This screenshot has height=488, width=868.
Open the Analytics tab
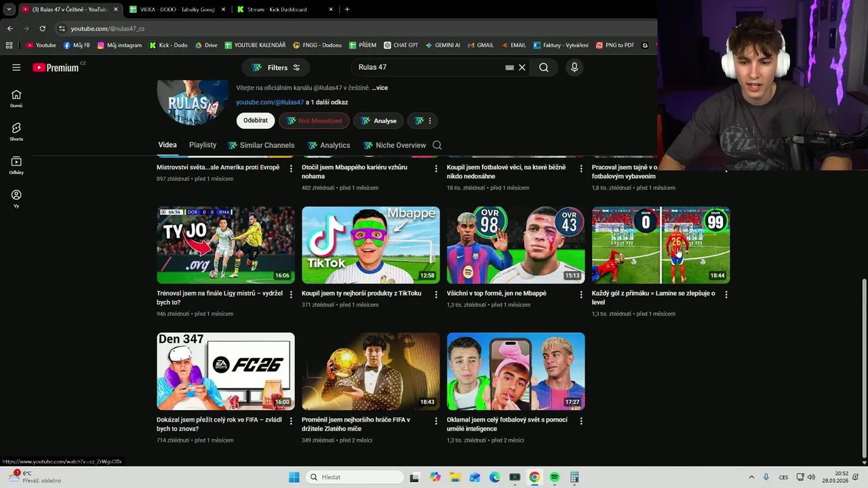tap(329, 145)
